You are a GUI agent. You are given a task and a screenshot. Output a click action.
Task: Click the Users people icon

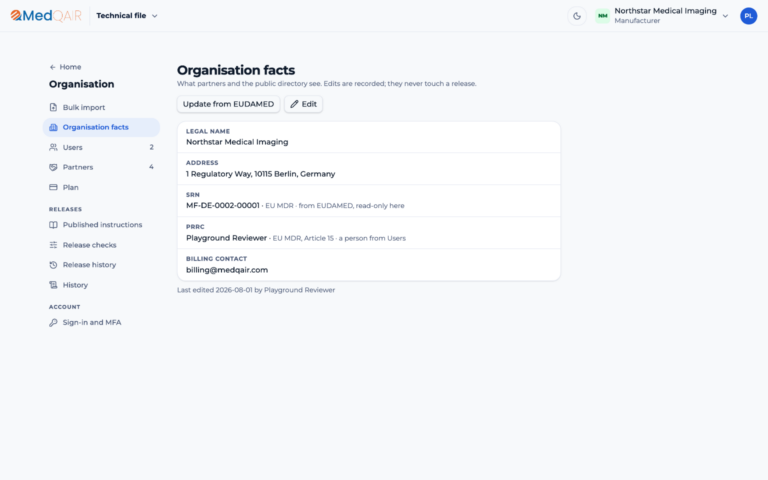[x=53, y=147]
